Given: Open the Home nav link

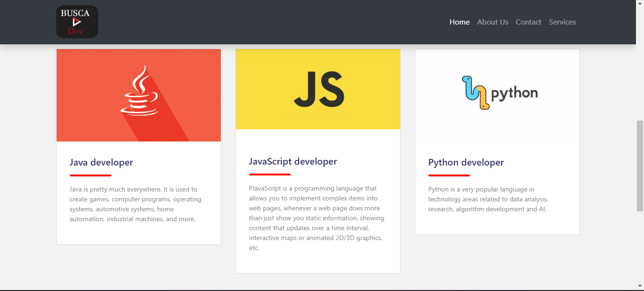Looking at the screenshot, I should (460, 22).
